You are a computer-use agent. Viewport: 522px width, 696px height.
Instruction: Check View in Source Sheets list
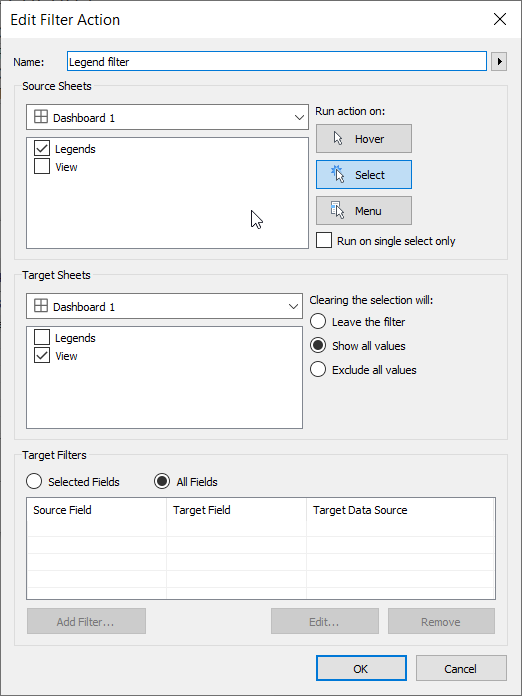click(42, 166)
